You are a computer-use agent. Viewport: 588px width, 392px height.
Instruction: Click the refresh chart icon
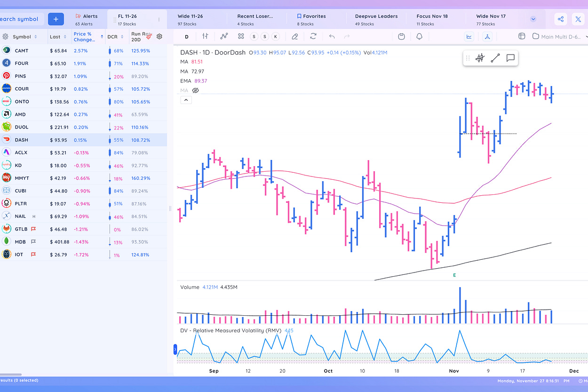pos(313,36)
